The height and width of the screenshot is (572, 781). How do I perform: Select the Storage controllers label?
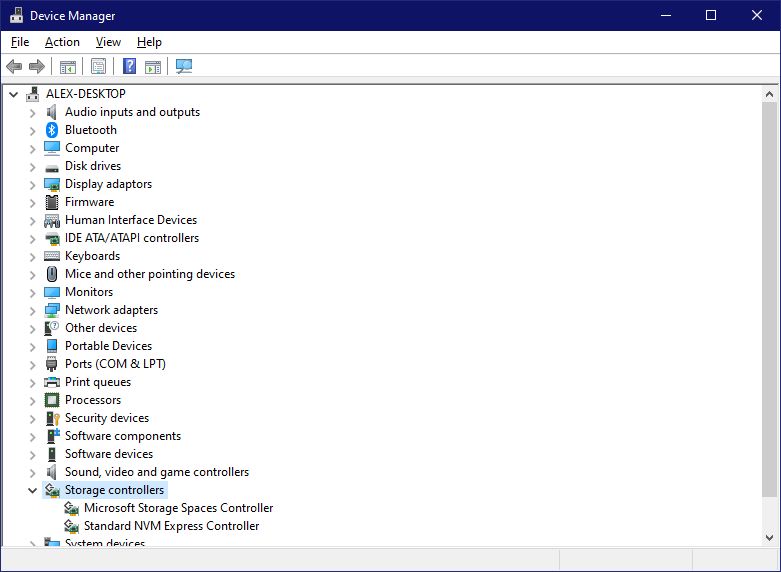(115, 490)
